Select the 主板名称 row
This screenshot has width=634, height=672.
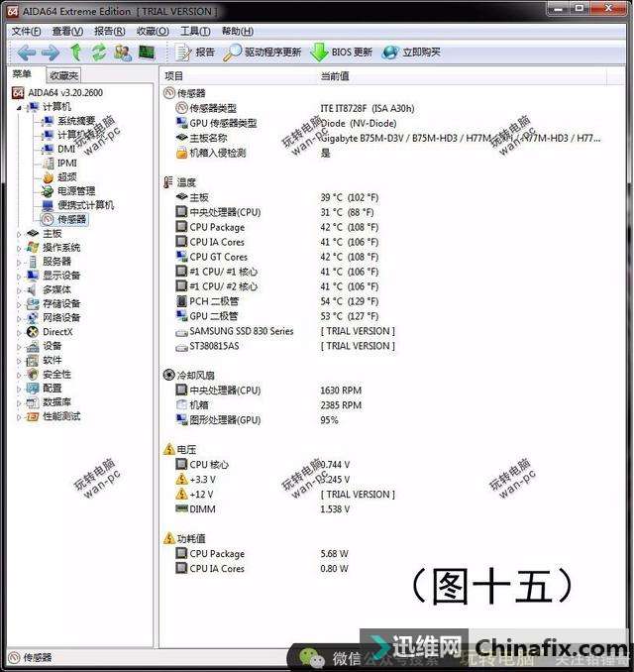click(388, 138)
